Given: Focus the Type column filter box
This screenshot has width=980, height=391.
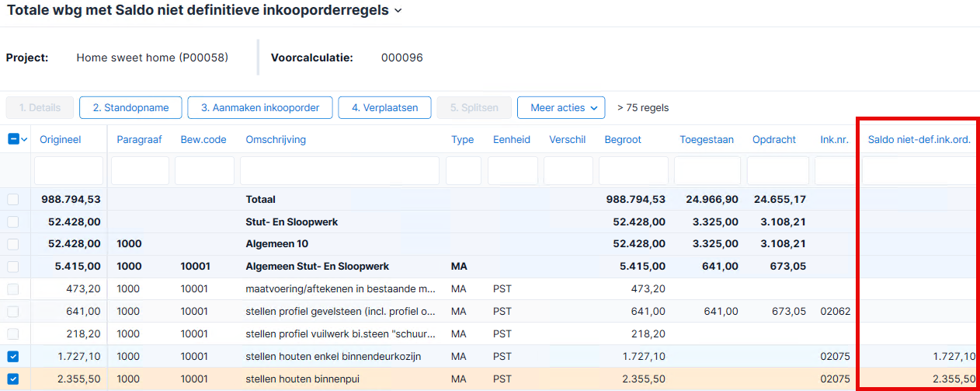Looking at the screenshot, I should [464, 170].
